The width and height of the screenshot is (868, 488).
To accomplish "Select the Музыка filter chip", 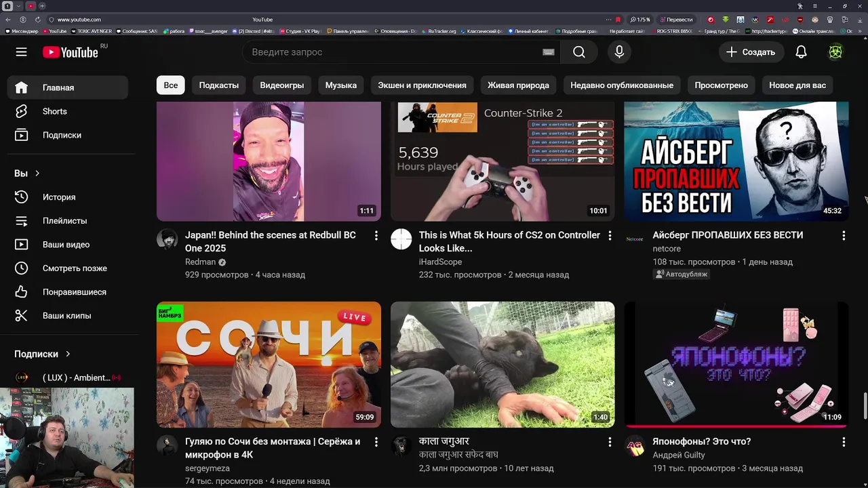I will click(341, 85).
